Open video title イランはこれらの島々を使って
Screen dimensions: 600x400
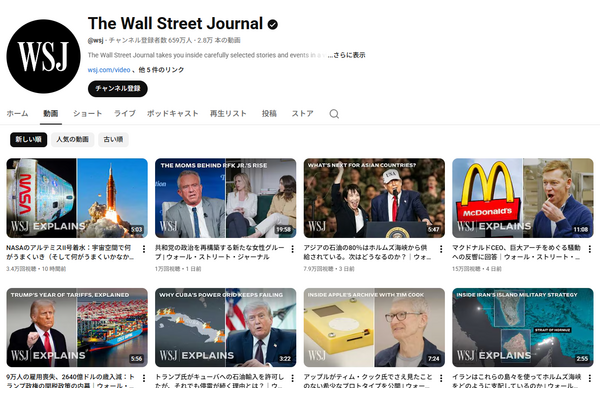pyautogui.click(x=517, y=381)
